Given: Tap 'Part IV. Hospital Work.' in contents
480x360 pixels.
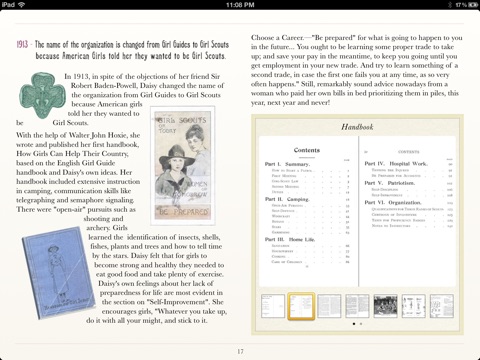Looking at the screenshot, I should tap(396, 164).
